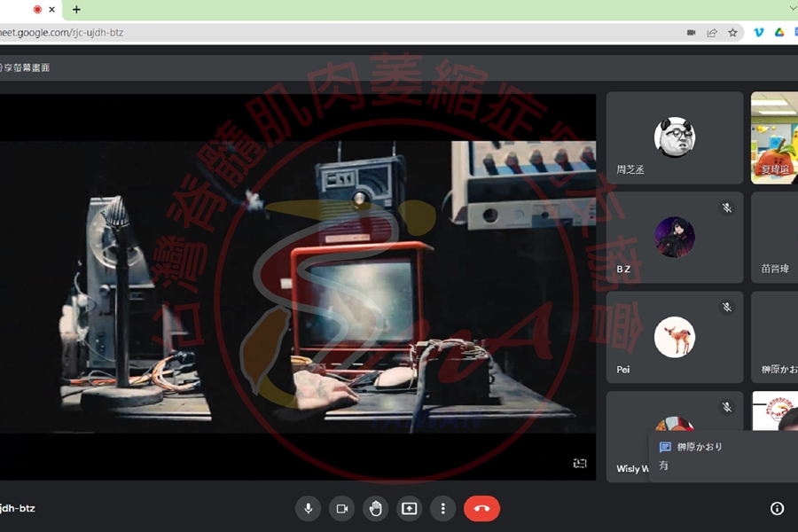Click the share page icon in address bar
The width and height of the screenshot is (798, 532).
pyautogui.click(x=712, y=33)
